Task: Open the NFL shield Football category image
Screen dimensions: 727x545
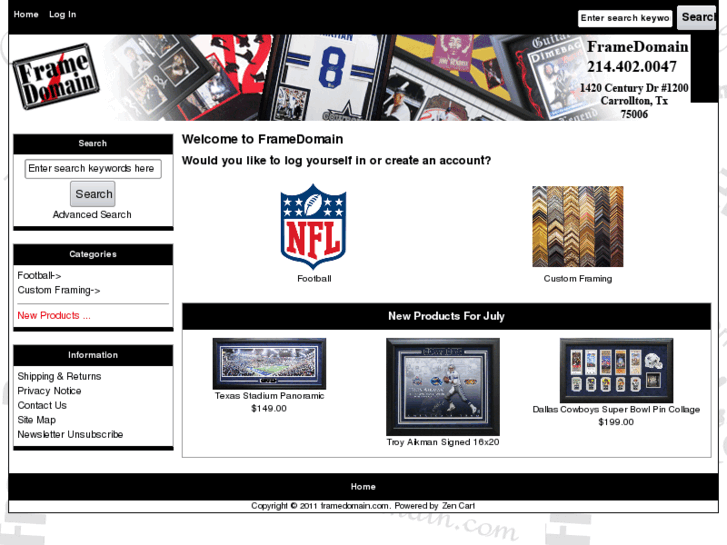Action: [313, 226]
